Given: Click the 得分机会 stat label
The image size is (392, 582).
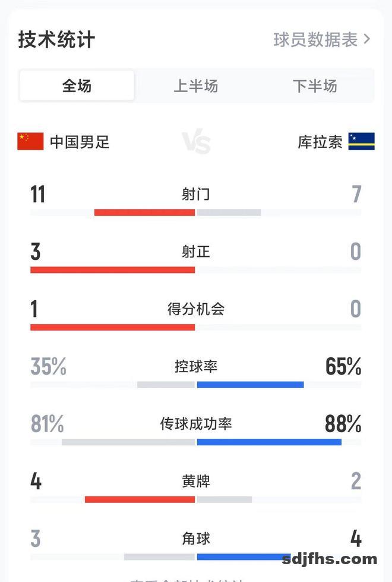Looking at the screenshot, I should pyautogui.click(x=195, y=309).
